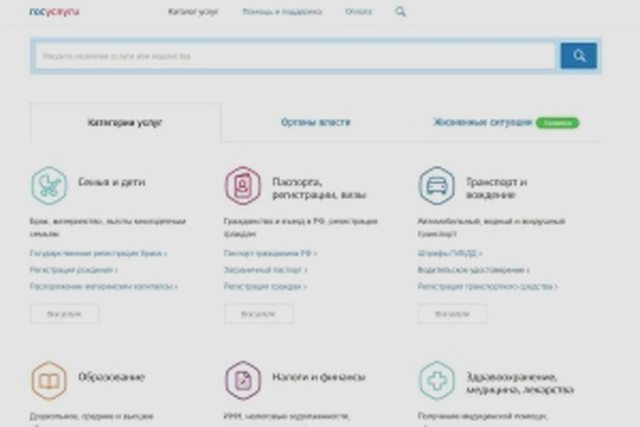Open the Налоги и финансы category heading
This screenshot has width=640, height=427.
318,376
